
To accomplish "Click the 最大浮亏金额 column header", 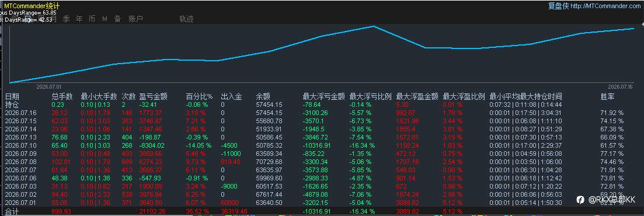I will coord(323,96).
